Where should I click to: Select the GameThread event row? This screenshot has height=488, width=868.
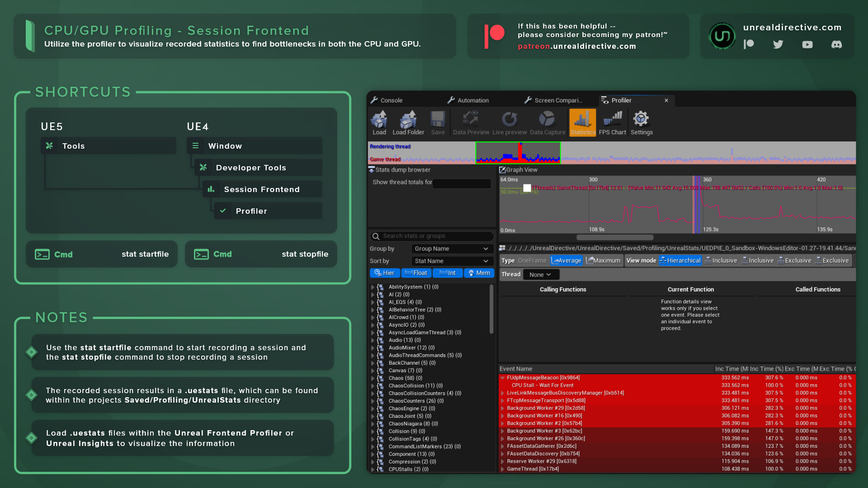(533, 469)
